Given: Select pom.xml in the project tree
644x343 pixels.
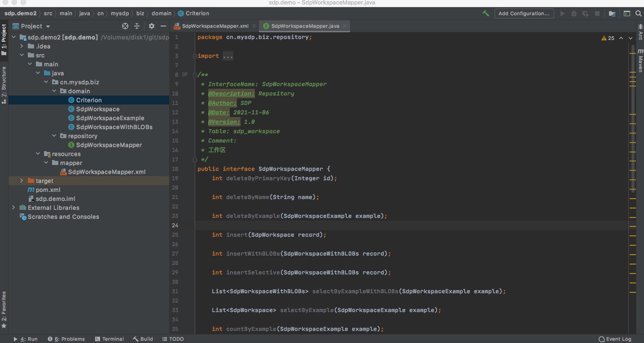Looking at the screenshot, I should coord(44,190).
